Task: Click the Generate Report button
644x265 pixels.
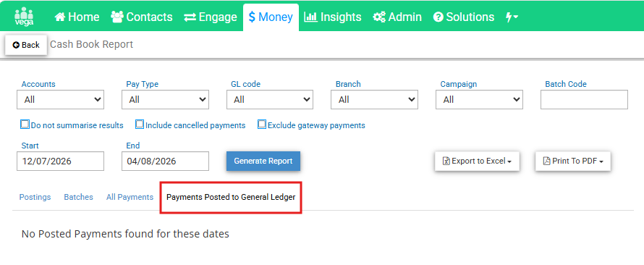Action: (263, 161)
